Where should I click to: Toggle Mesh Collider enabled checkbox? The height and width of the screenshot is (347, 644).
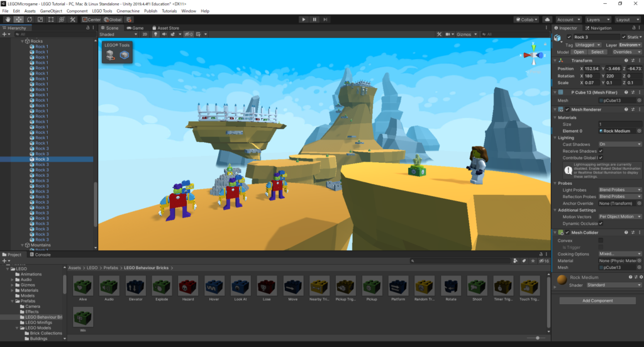[x=567, y=233]
